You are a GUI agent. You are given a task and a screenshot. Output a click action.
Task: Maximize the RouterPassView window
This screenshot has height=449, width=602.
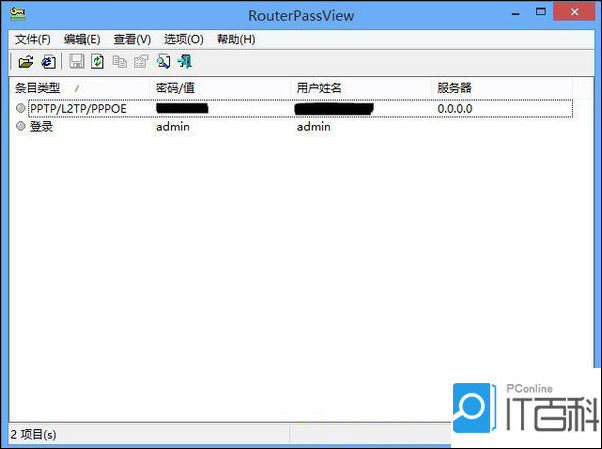[541, 12]
